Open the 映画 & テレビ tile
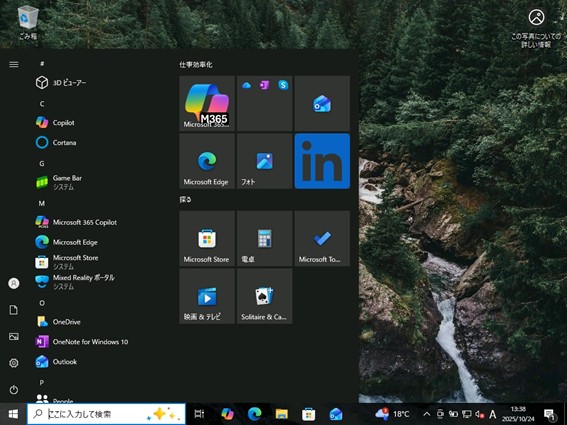Viewport: 567px width, 425px height. click(x=207, y=296)
